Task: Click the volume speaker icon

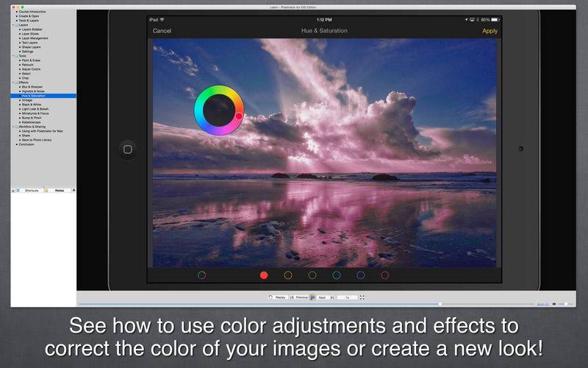Action: click(x=554, y=304)
